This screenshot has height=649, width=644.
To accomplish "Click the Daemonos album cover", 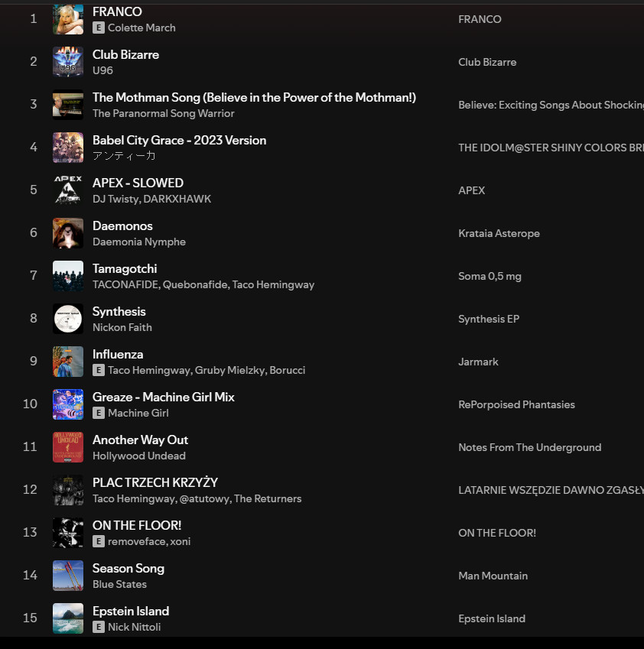I will tap(68, 233).
